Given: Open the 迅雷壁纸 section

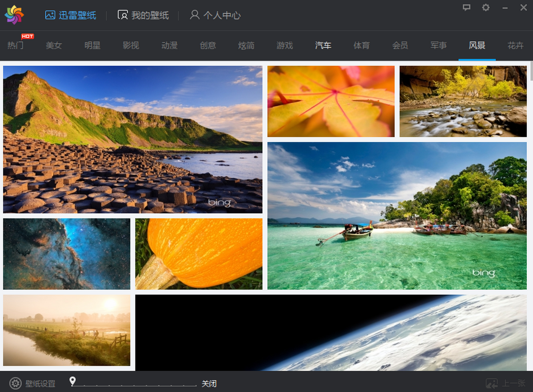Looking at the screenshot, I should click(x=71, y=15).
